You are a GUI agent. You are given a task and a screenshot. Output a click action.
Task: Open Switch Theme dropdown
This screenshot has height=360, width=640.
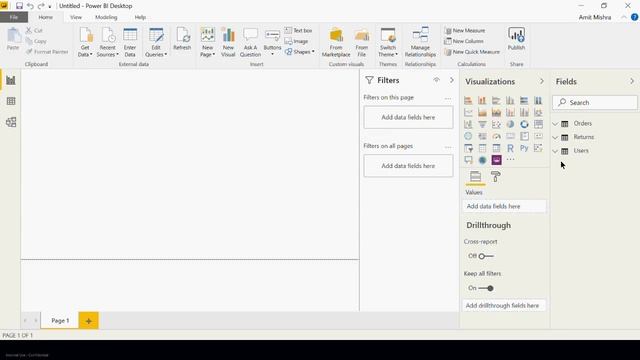[388, 42]
